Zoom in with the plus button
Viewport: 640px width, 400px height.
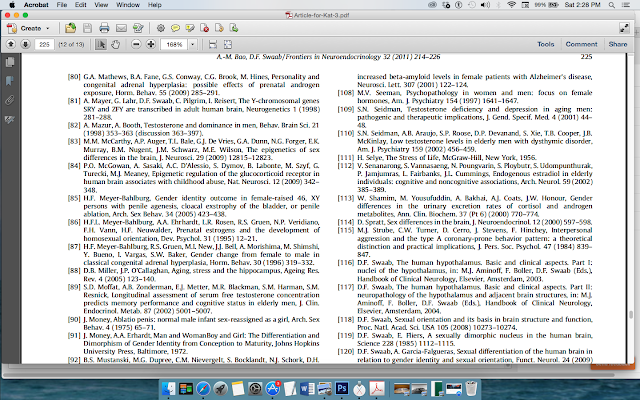[x=151, y=44]
